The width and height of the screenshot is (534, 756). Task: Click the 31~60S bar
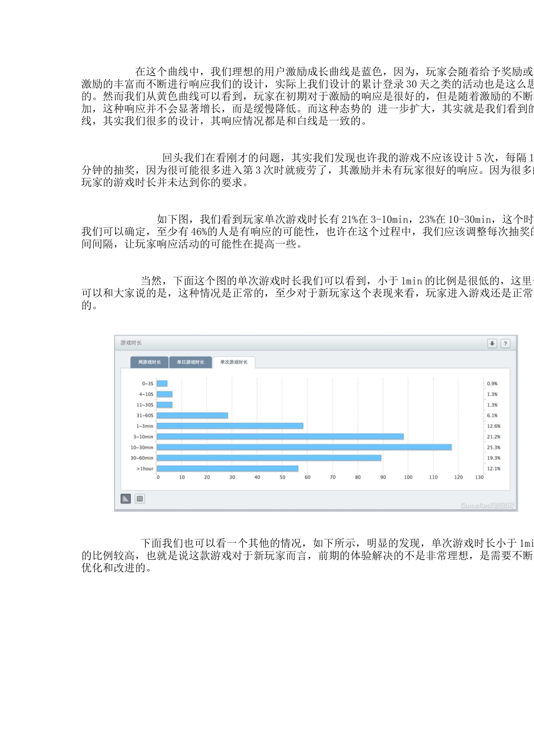click(x=192, y=416)
